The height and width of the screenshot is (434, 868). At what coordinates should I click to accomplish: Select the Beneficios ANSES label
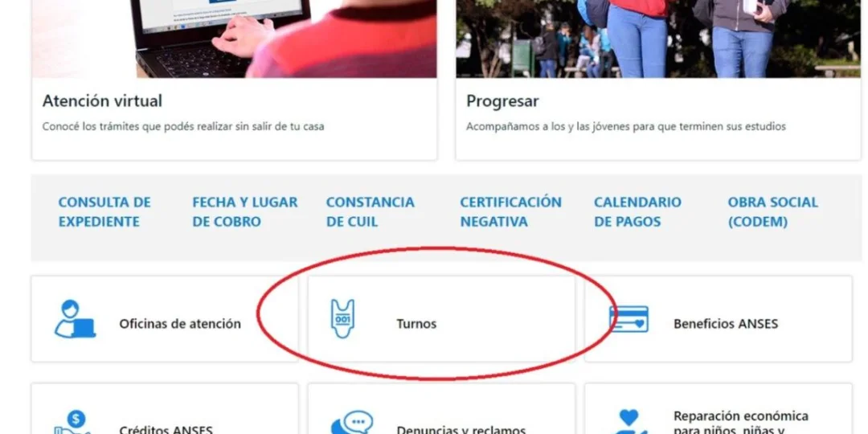pos(726,324)
